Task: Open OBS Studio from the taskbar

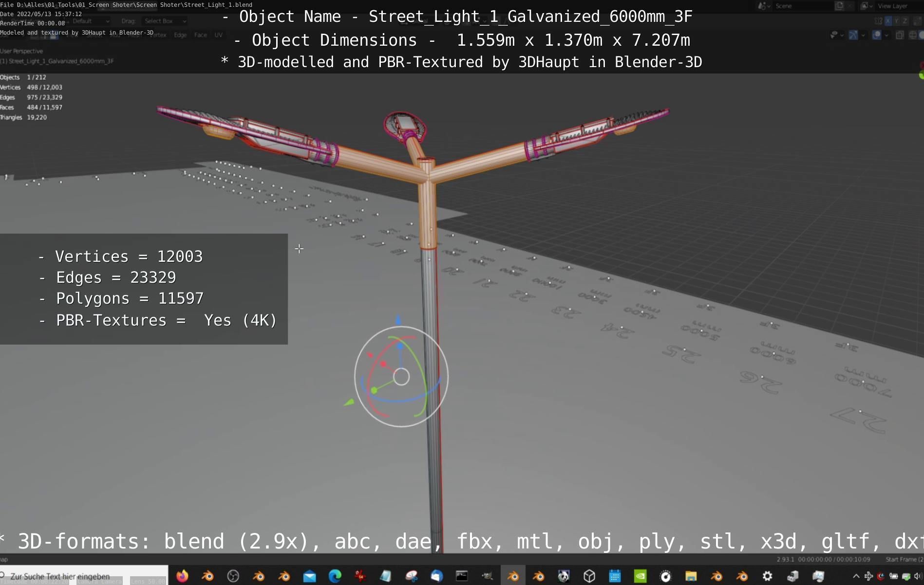Action: (x=233, y=576)
